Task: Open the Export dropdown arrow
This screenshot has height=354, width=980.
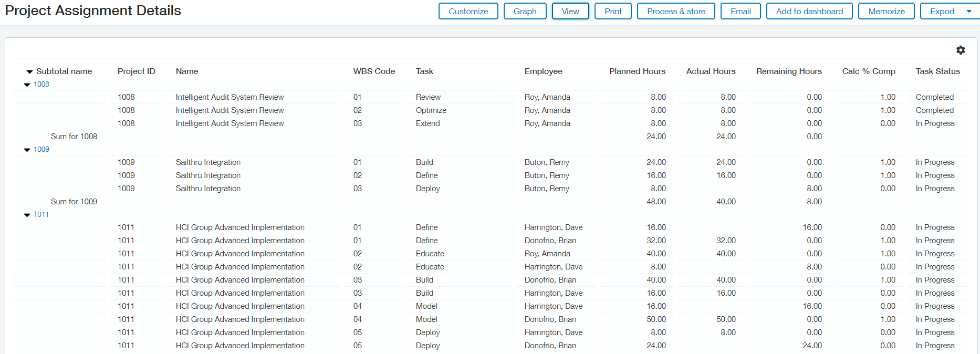Action: (969, 11)
